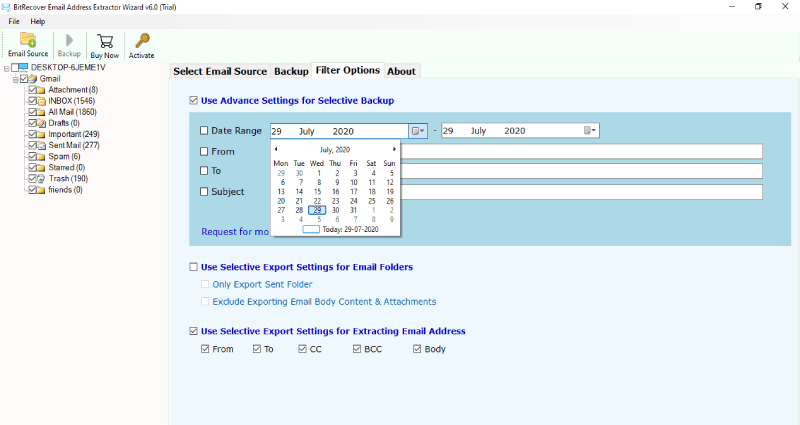Open the About tab
Image resolution: width=800 pixels, height=425 pixels.
click(x=401, y=71)
